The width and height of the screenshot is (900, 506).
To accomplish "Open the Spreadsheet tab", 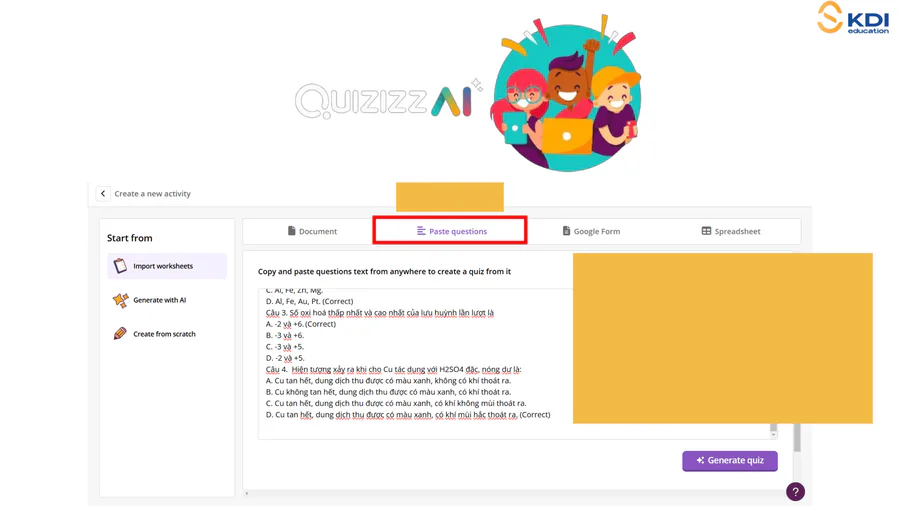I will 731,231.
